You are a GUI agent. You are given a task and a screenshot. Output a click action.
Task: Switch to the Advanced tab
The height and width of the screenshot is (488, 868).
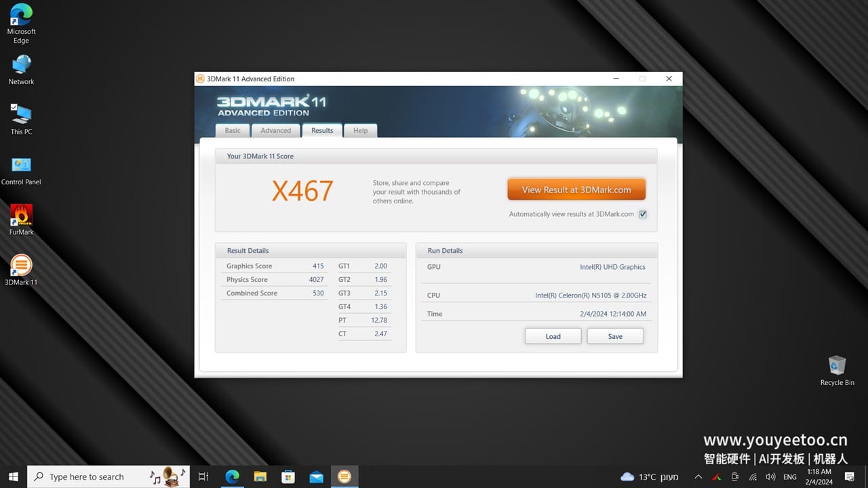(275, 130)
